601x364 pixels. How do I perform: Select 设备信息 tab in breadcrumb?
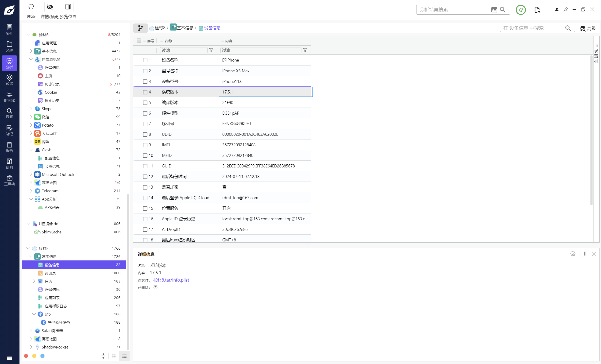click(x=212, y=28)
